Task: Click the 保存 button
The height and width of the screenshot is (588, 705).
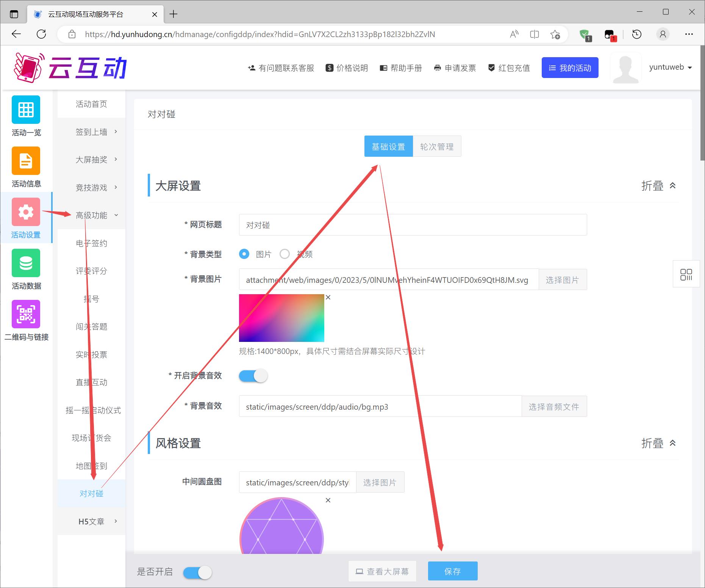Action: pos(452,571)
